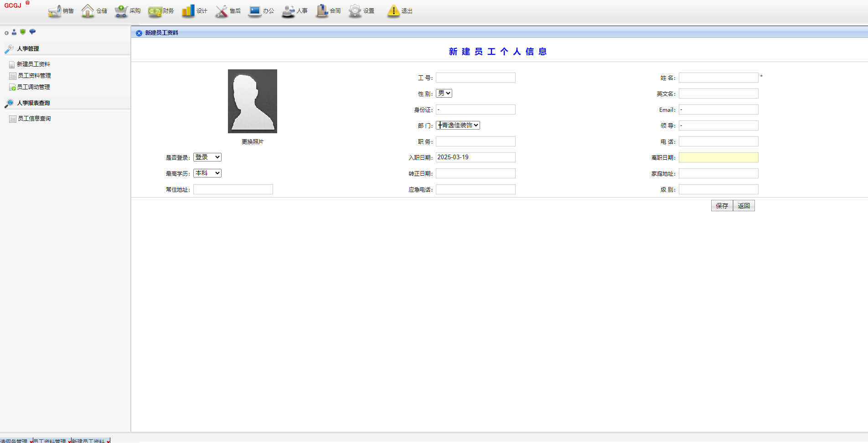Click the 采购 shopping cart icon
This screenshot has height=443, width=868.
(121, 11)
